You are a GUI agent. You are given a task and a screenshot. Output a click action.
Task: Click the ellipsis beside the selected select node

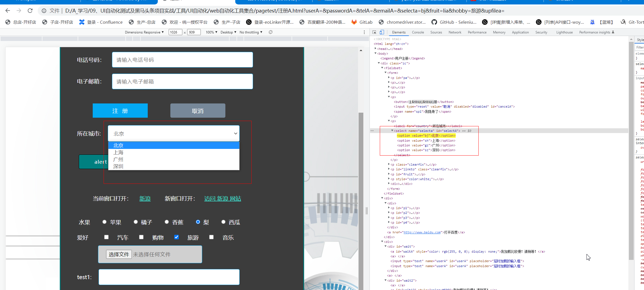pyautogui.click(x=372, y=131)
